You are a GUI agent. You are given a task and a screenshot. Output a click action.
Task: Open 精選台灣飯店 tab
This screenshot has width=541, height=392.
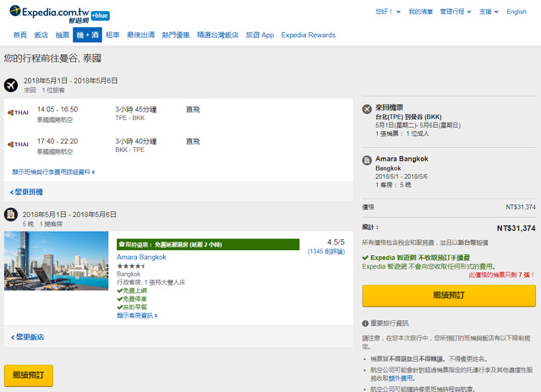(218, 35)
